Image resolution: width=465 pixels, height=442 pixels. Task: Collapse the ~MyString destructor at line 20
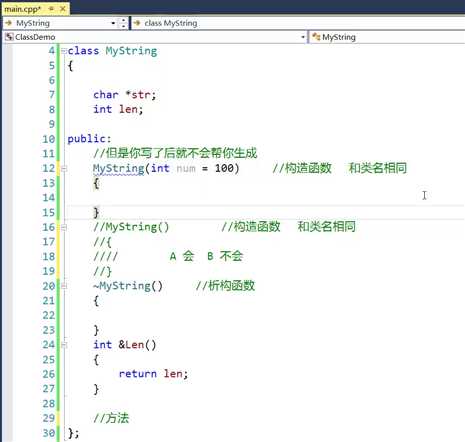64,286
